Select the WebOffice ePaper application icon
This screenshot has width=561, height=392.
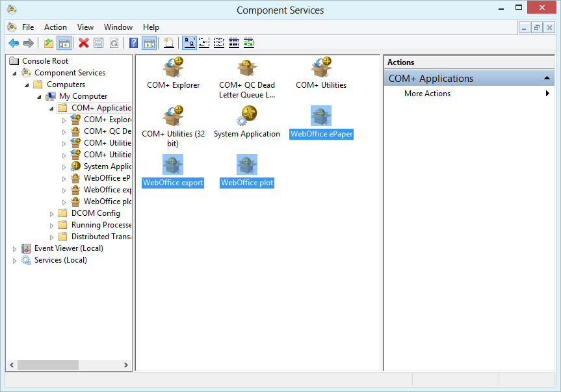tap(321, 117)
